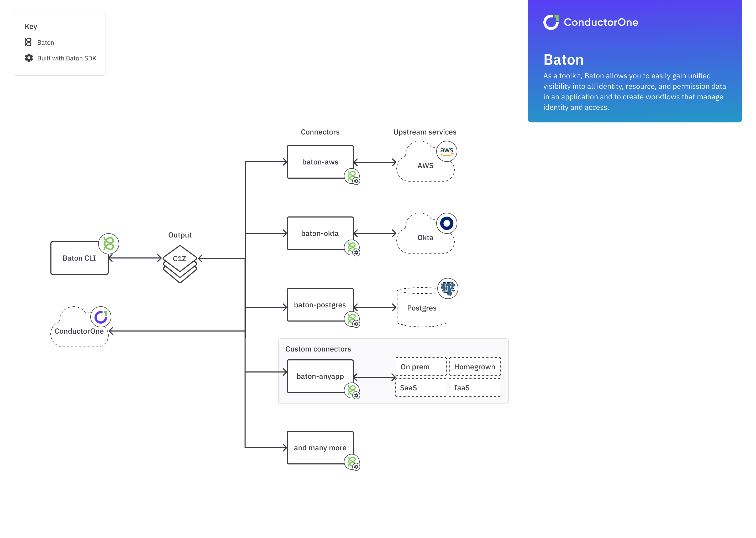Click the SaaS dashed box
The width and height of the screenshot is (756, 538).
coord(421,387)
